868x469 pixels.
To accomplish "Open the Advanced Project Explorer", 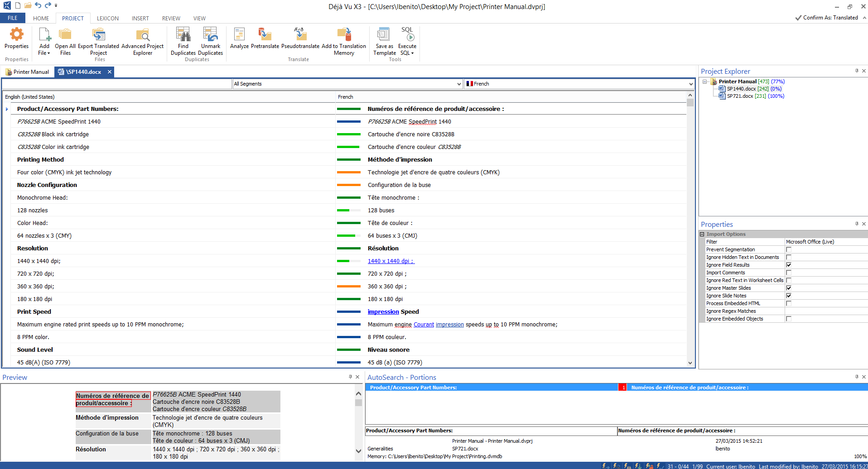I will [142, 35].
